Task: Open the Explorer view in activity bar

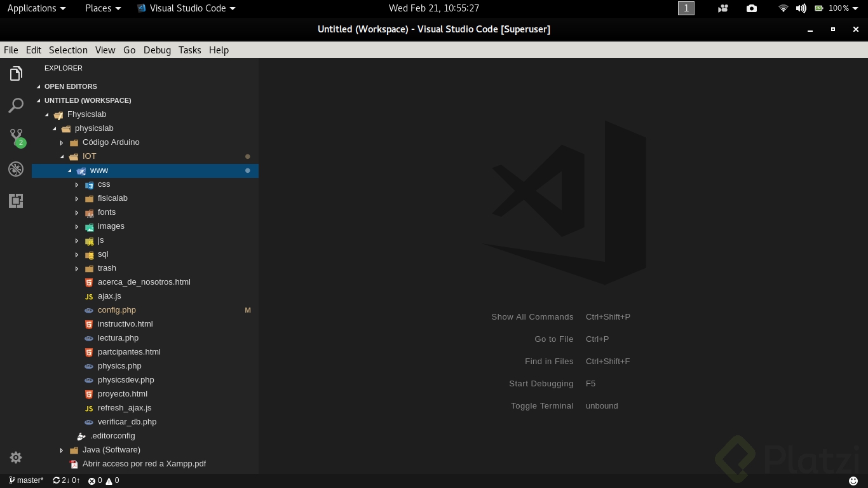Action: [16, 74]
